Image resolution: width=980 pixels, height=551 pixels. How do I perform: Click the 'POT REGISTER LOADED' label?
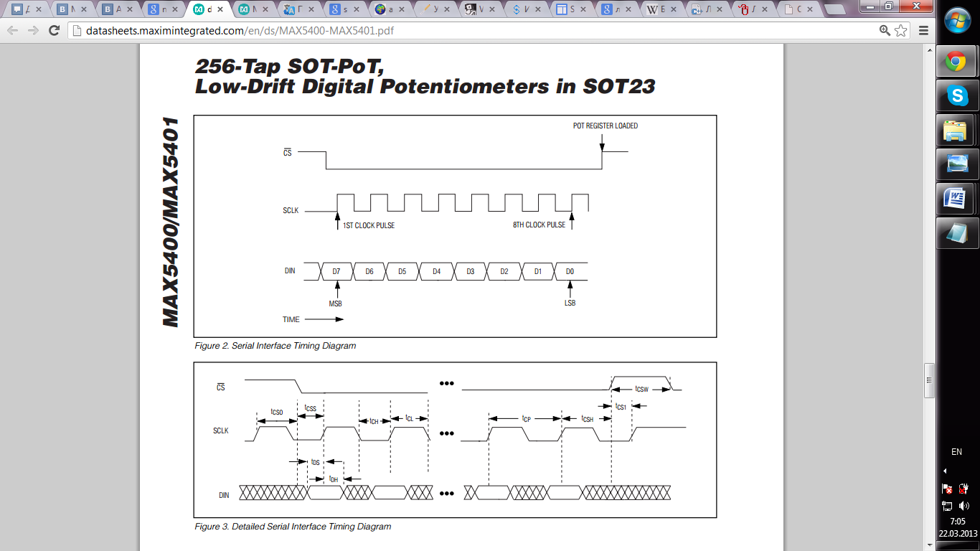pos(606,126)
